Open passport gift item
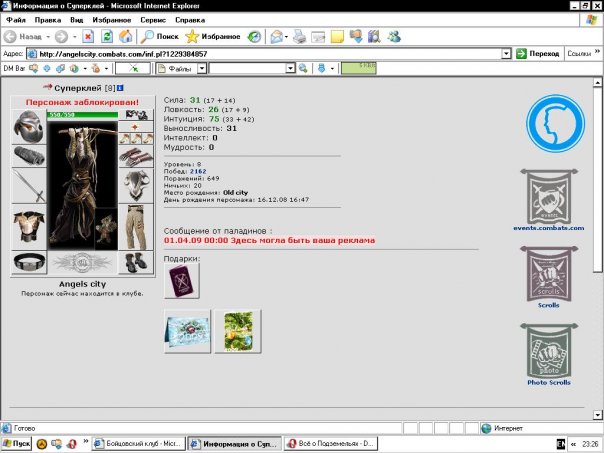Image resolution: width=604 pixels, height=453 pixels. point(181,281)
